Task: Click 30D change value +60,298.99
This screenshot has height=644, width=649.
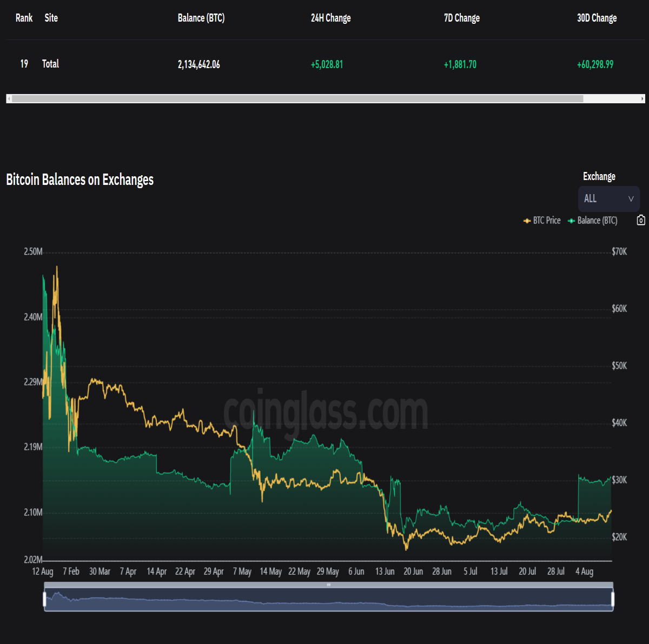Action: click(595, 64)
